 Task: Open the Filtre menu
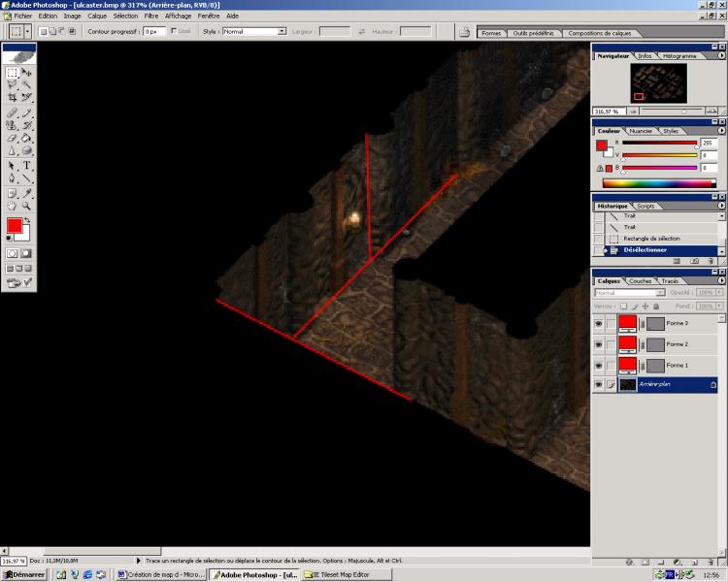pos(151,16)
